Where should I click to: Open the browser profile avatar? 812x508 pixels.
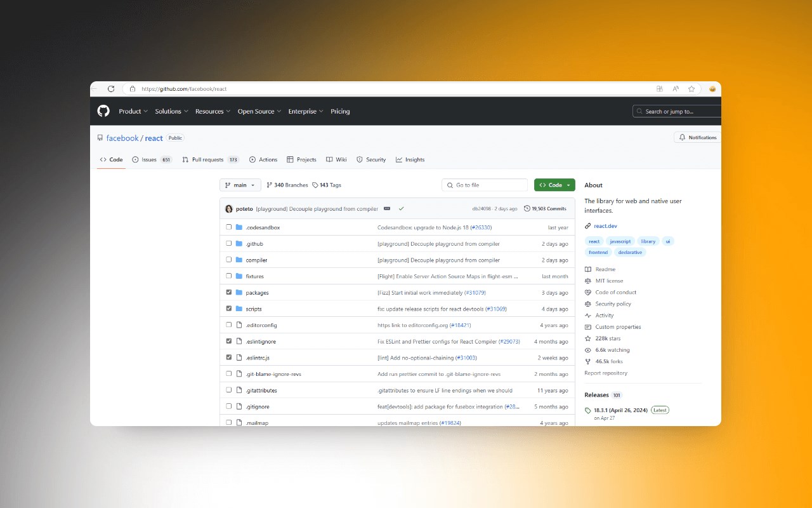pos(712,89)
